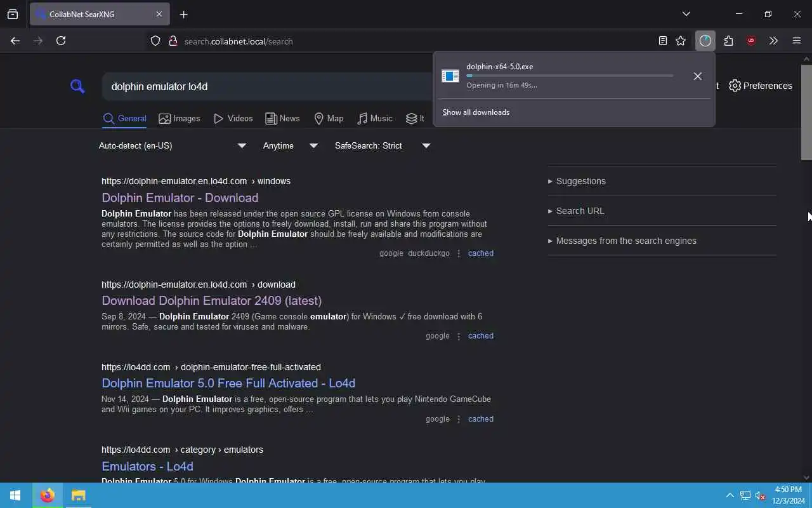Select the General results tab
The width and height of the screenshot is (812, 508).
tap(124, 119)
